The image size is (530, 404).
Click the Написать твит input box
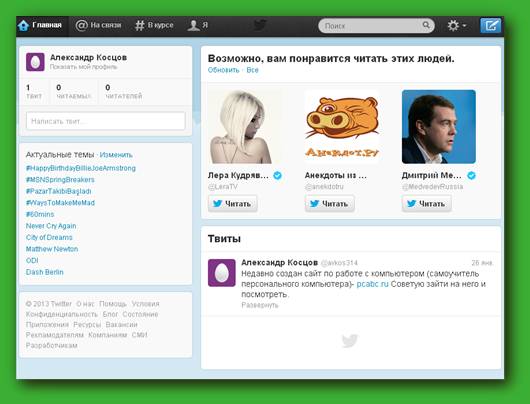coord(106,121)
